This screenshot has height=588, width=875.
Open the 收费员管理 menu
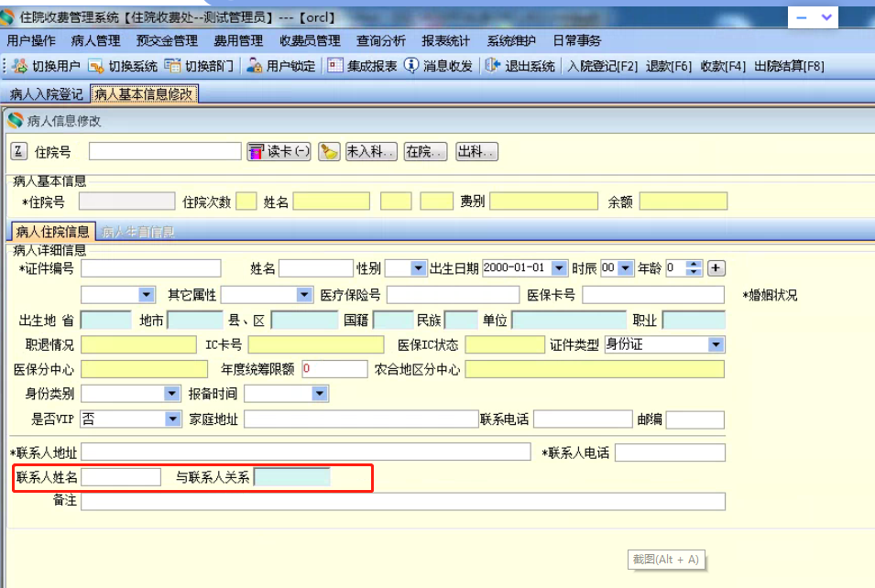tap(310, 40)
